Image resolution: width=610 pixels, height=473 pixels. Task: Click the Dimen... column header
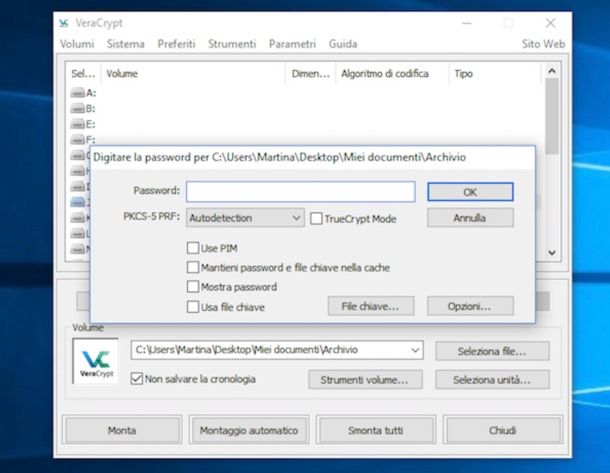(310, 74)
